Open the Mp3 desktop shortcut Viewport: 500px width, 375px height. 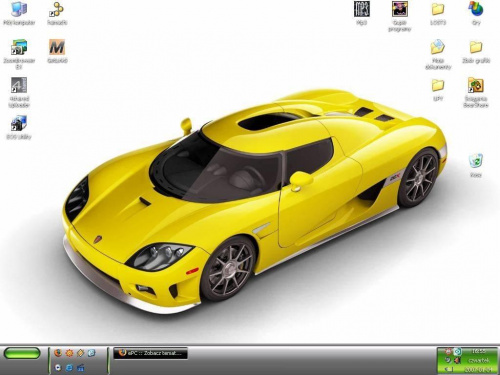coord(362,13)
